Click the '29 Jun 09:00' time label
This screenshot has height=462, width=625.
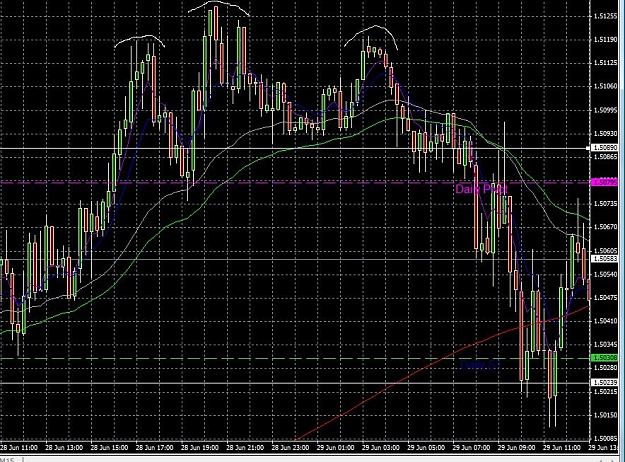516,448
